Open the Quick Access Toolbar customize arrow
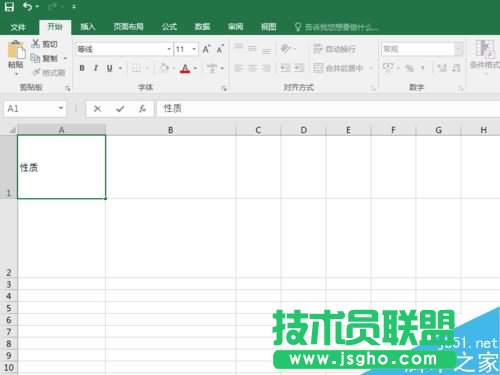The image size is (500, 375). pos(74,7)
